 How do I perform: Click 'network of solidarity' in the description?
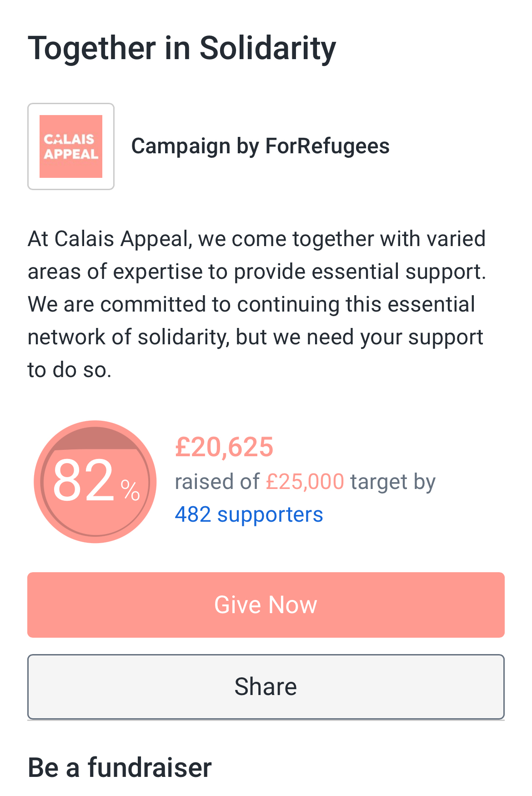point(128,337)
